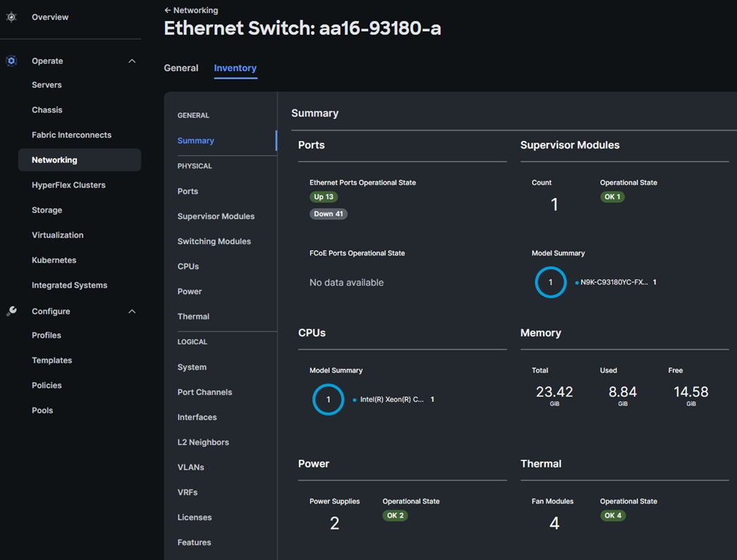The height and width of the screenshot is (560, 737).
Task: Click the Operate gear icon
Action: point(11,61)
